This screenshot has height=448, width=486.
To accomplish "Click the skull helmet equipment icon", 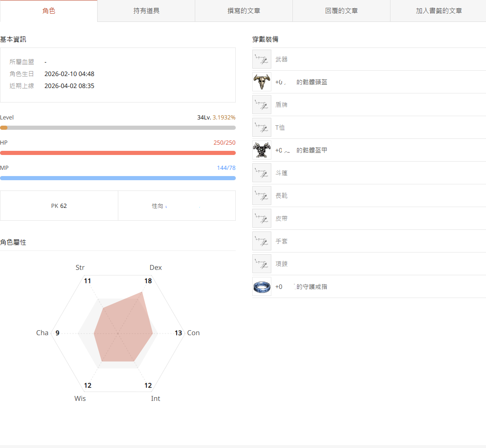I will [262, 82].
